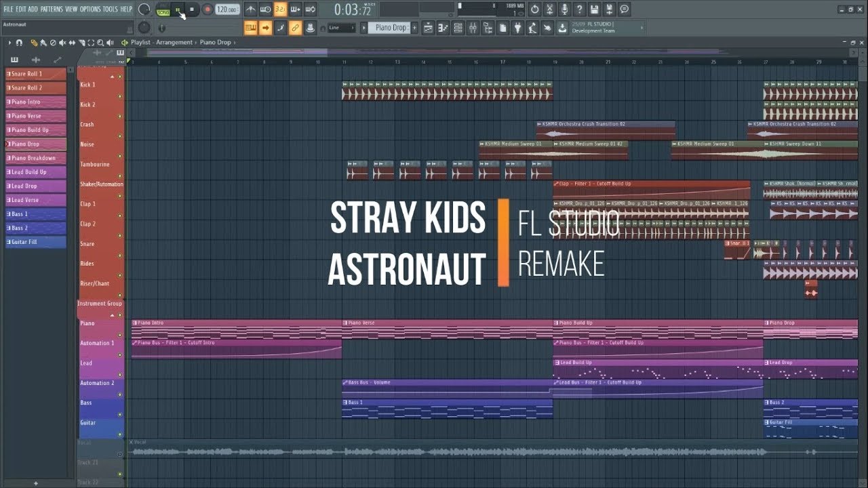Click the pause playback button
The height and width of the screenshot is (488, 868).
coord(178,9)
